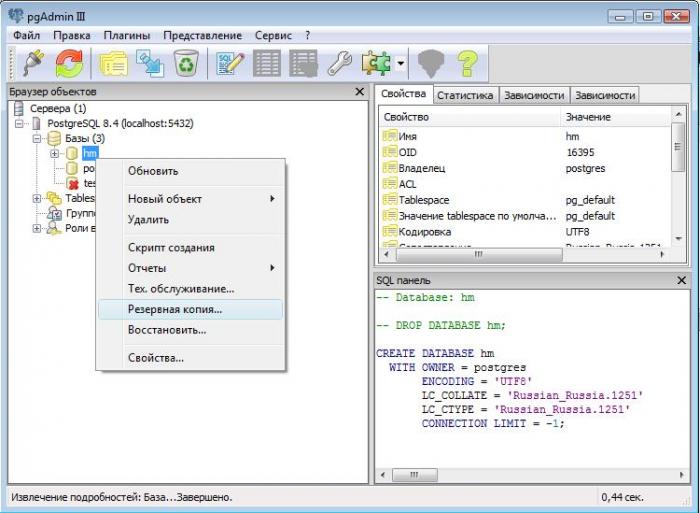
Task: Open the Представление menu
Action: (202, 35)
